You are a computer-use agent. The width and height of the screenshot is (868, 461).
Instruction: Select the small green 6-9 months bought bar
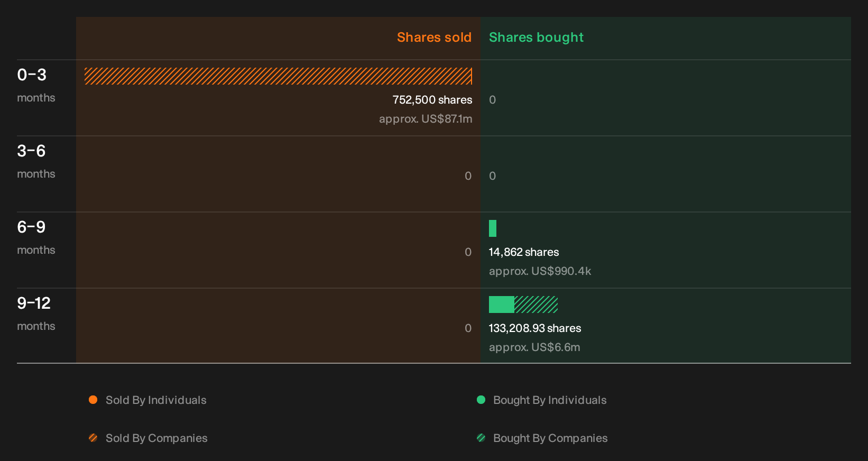coord(493,228)
